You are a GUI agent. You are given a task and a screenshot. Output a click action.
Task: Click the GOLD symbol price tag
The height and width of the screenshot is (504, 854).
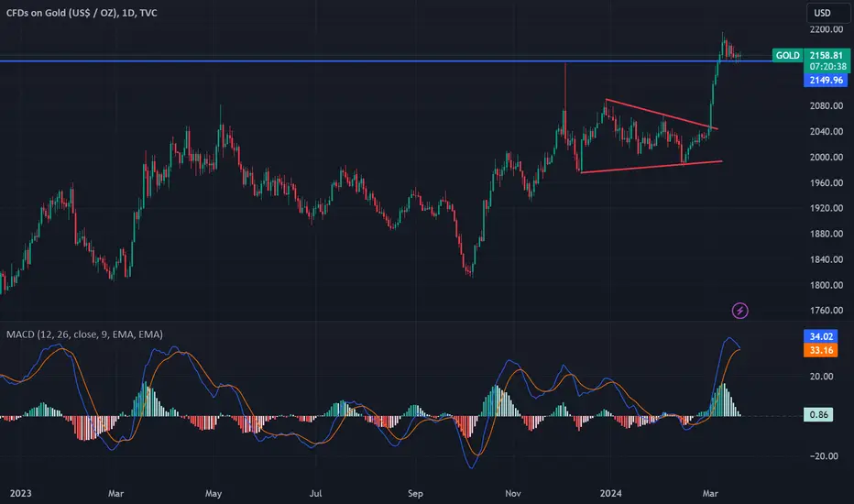(x=787, y=55)
